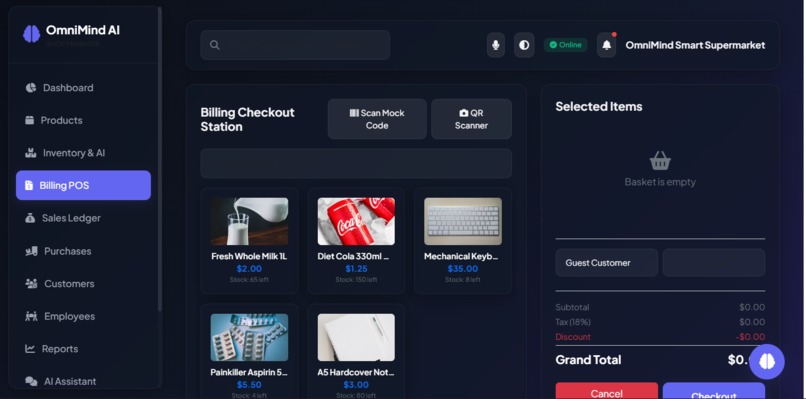
Task: Click the 'Tax (18%)' label
Action: click(573, 322)
